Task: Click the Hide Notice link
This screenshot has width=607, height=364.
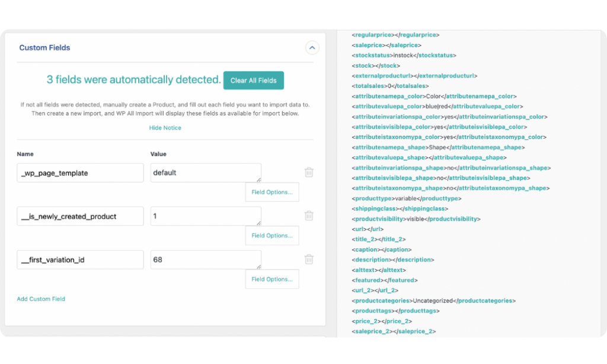Action: click(x=165, y=128)
